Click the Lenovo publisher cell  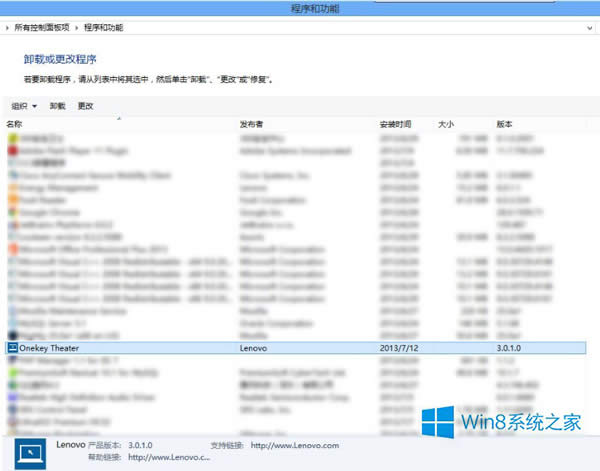[x=253, y=348]
